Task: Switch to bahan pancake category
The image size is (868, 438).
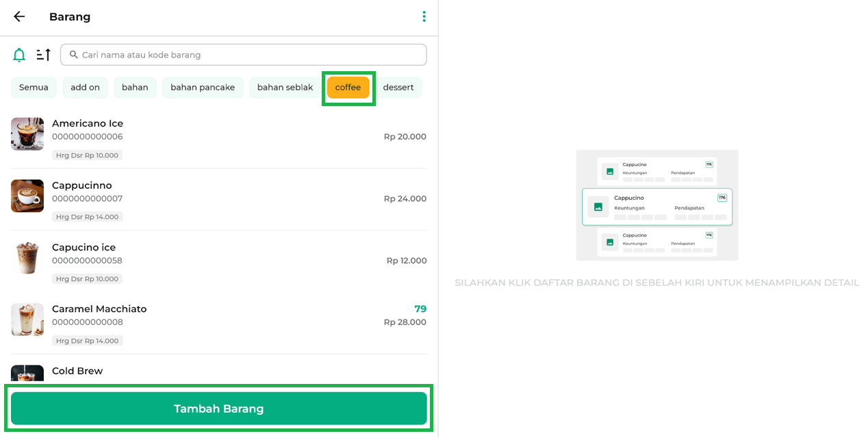Action: pos(203,88)
